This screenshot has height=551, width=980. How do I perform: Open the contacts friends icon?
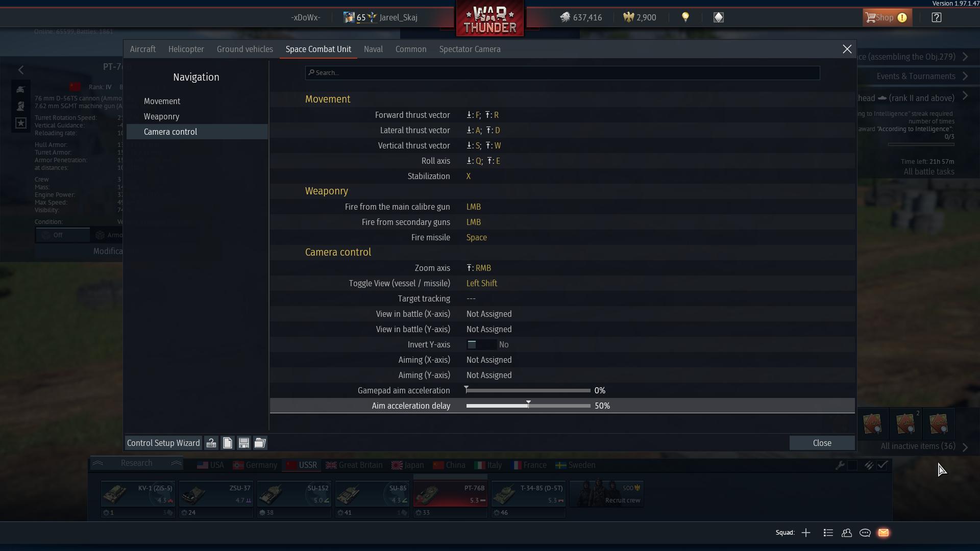click(x=847, y=533)
